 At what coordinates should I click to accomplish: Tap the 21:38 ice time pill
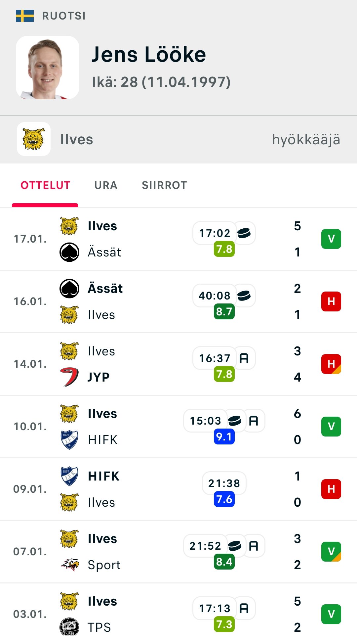[x=224, y=483]
